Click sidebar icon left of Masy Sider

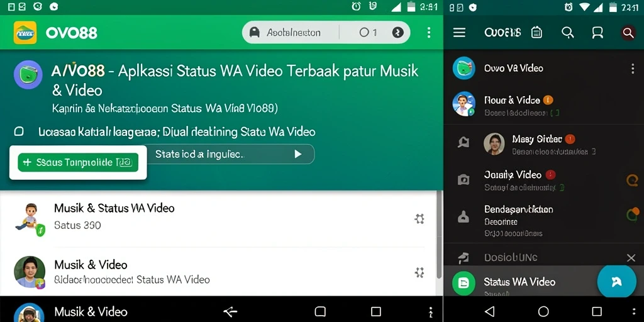464,142
